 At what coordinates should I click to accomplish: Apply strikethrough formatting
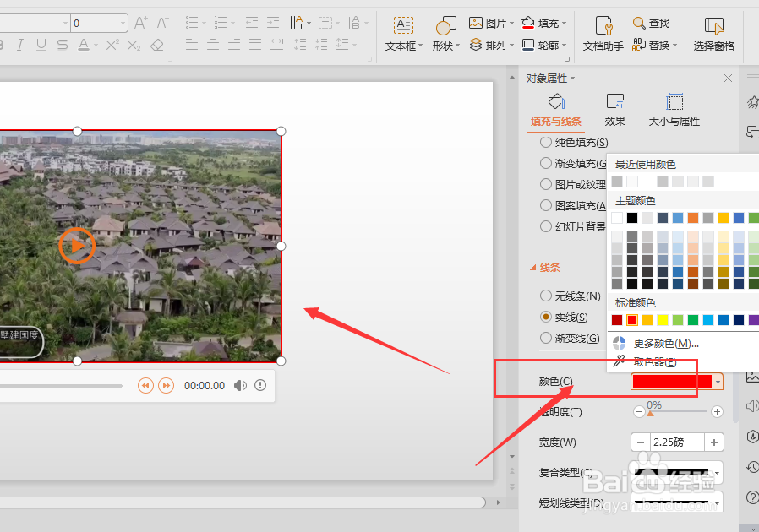tap(63, 45)
